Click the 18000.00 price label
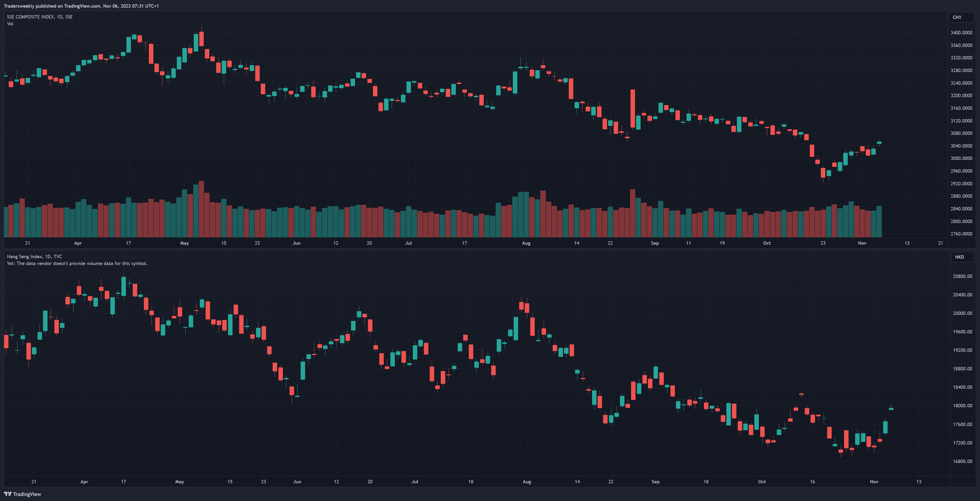 (x=963, y=405)
